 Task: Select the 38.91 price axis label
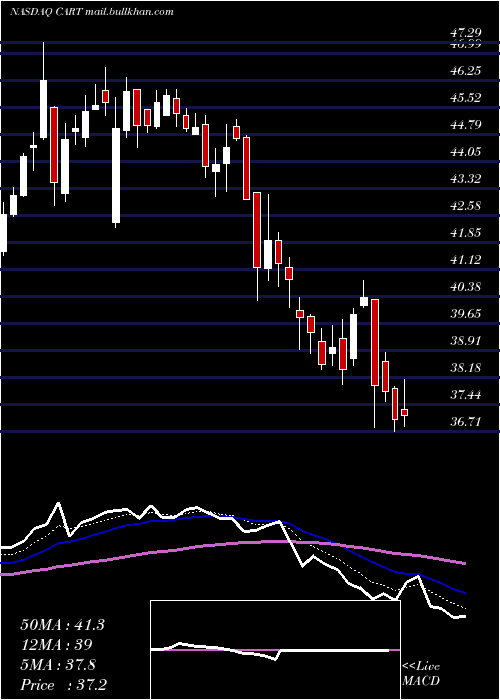465,341
